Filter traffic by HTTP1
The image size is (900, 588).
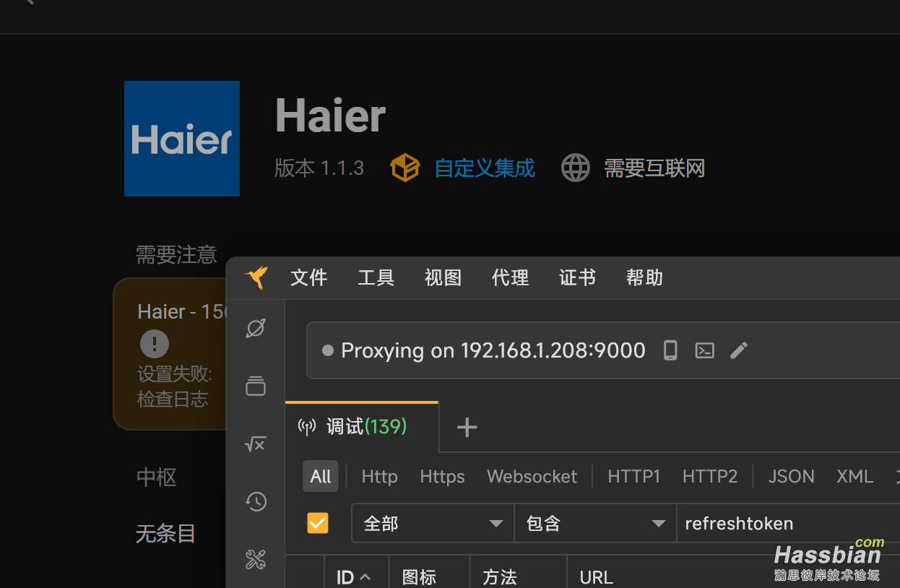(633, 477)
